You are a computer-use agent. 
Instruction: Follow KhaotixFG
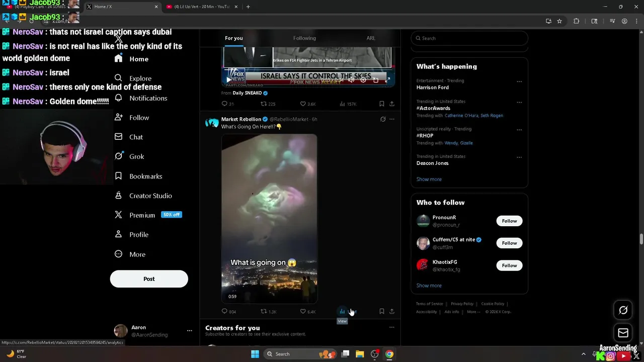pos(509,265)
